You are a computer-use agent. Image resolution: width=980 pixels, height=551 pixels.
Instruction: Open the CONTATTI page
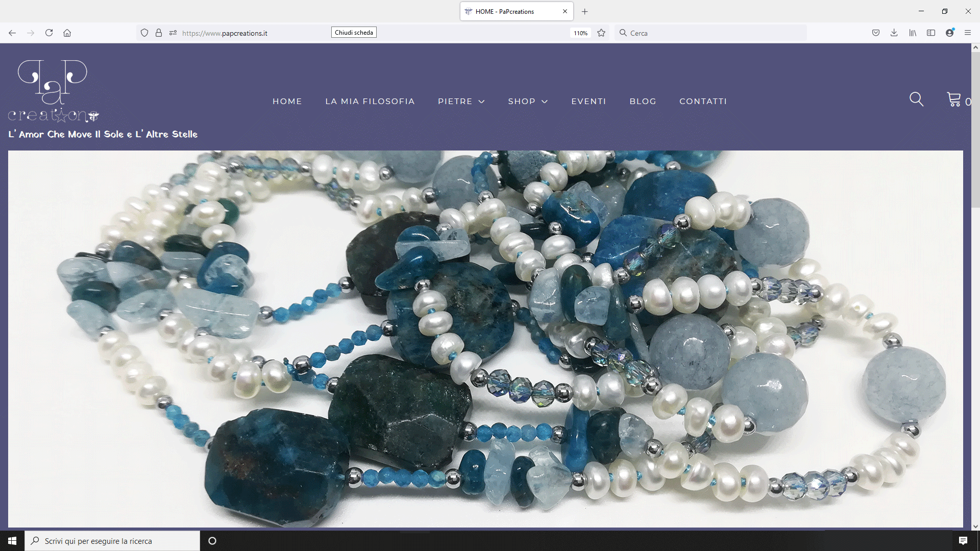click(703, 102)
